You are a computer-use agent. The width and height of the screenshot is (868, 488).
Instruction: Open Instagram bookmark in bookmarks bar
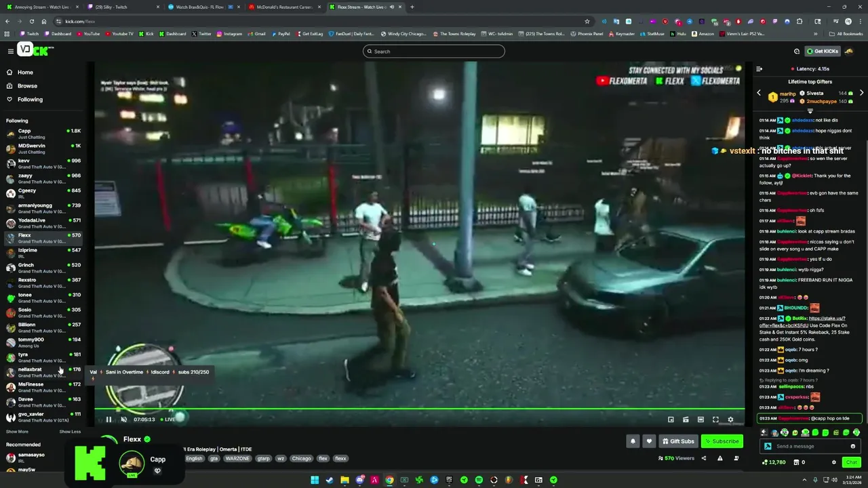(229, 33)
